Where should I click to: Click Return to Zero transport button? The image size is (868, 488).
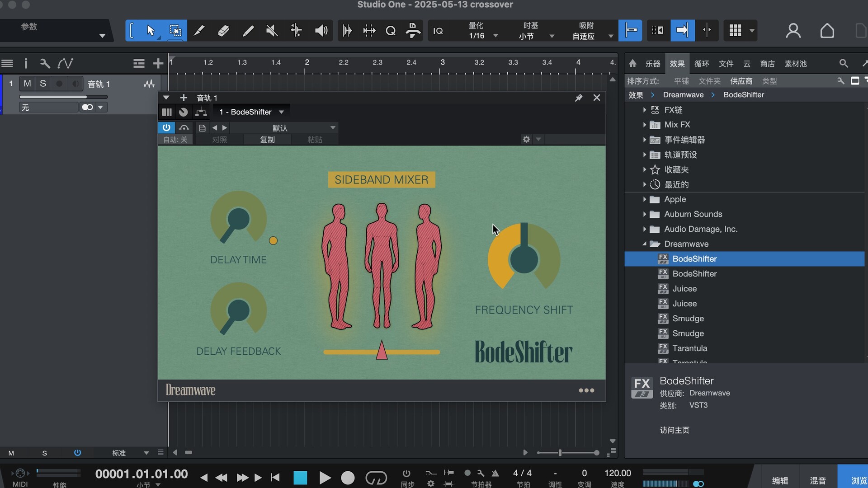pyautogui.click(x=275, y=478)
